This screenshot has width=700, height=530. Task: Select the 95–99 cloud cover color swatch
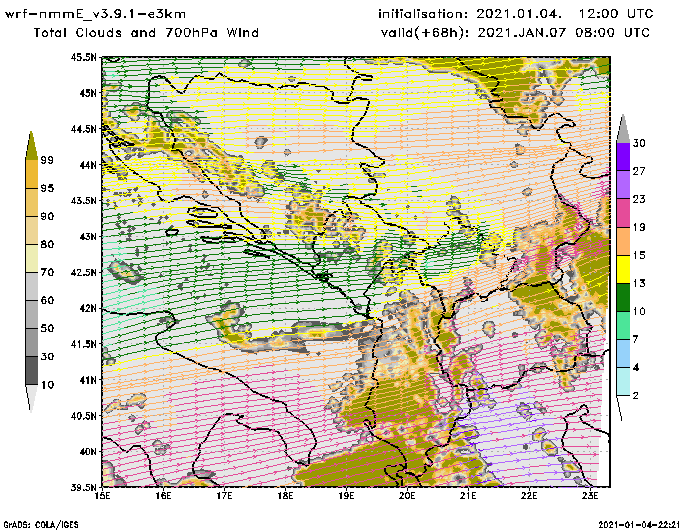(32, 174)
